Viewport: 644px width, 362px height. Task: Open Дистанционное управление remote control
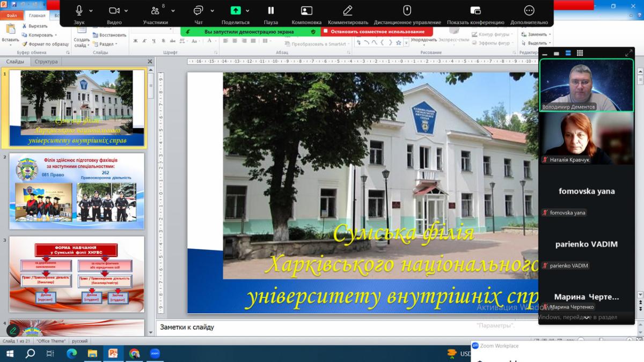click(407, 14)
